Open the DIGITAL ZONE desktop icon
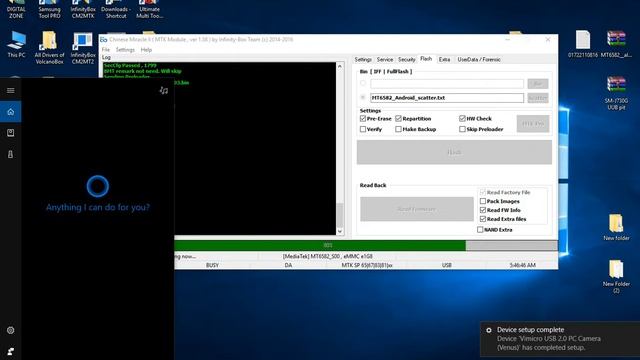 point(16,9)
